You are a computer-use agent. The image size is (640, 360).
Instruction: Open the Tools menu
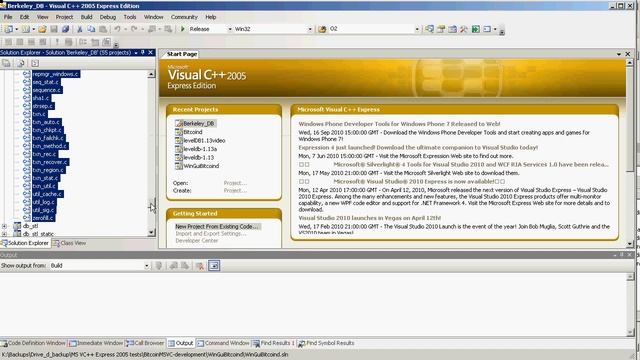pos(130,17)
